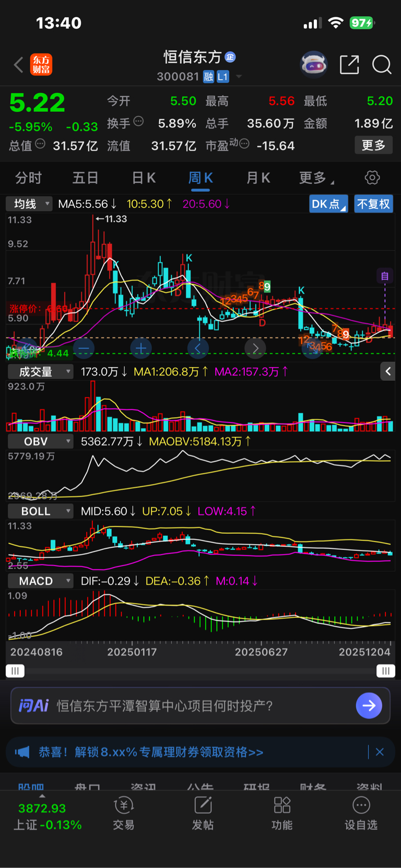
Task: Tap the 20250627 date label
Action: coord(261,652)
